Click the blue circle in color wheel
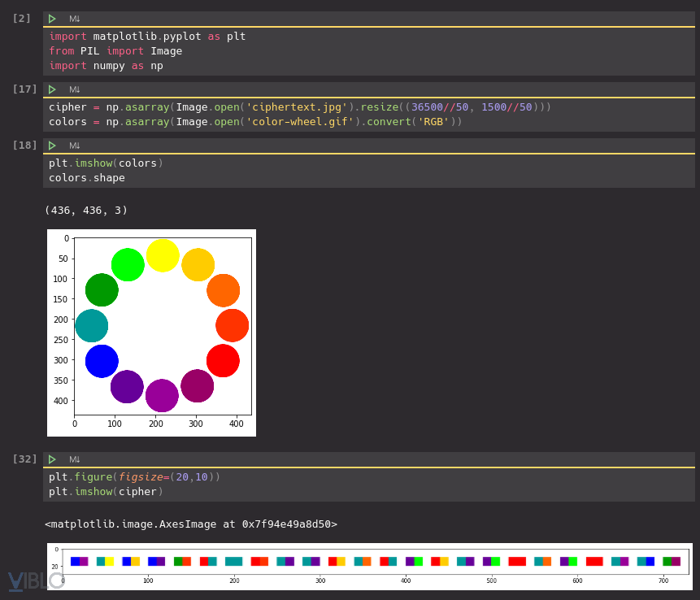This screenshot has height=600, width=700. pyautogui.click(x=102, y=361)
